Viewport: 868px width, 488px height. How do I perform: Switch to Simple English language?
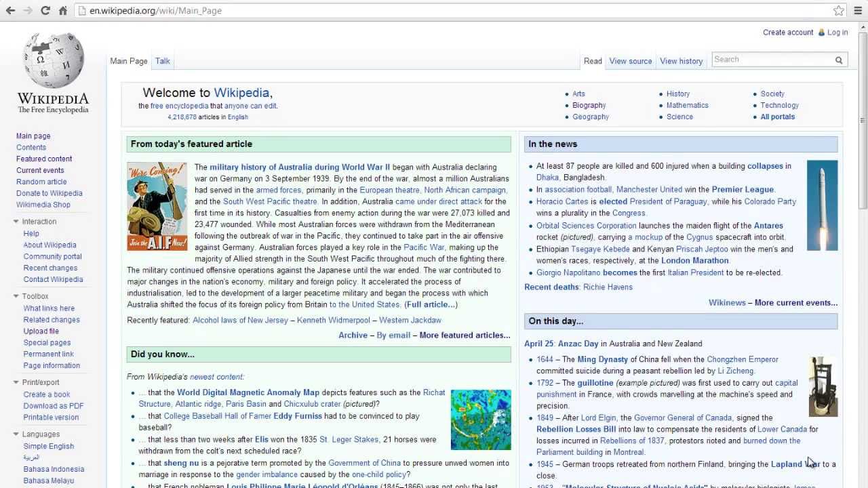click(49, 447)
